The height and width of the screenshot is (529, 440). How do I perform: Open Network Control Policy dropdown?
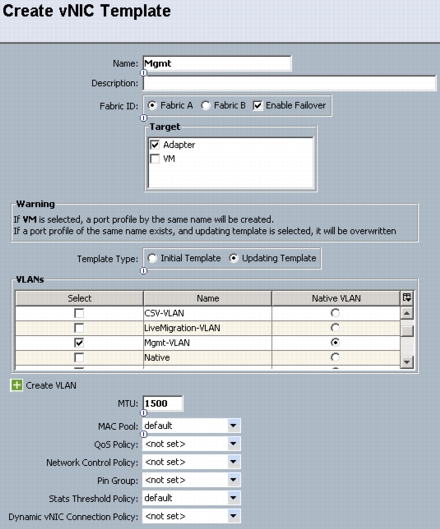pyautogui.click(x=233, y=462)
